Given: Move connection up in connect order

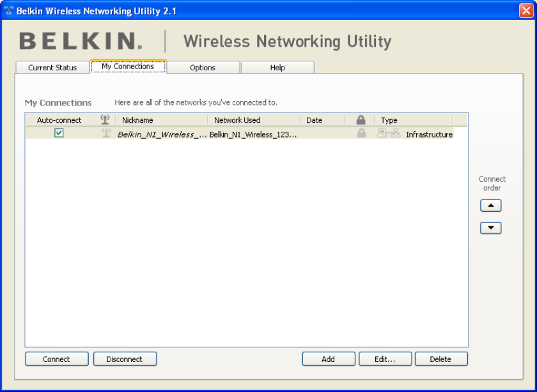Looking at the screenshot, I should 491,206.
